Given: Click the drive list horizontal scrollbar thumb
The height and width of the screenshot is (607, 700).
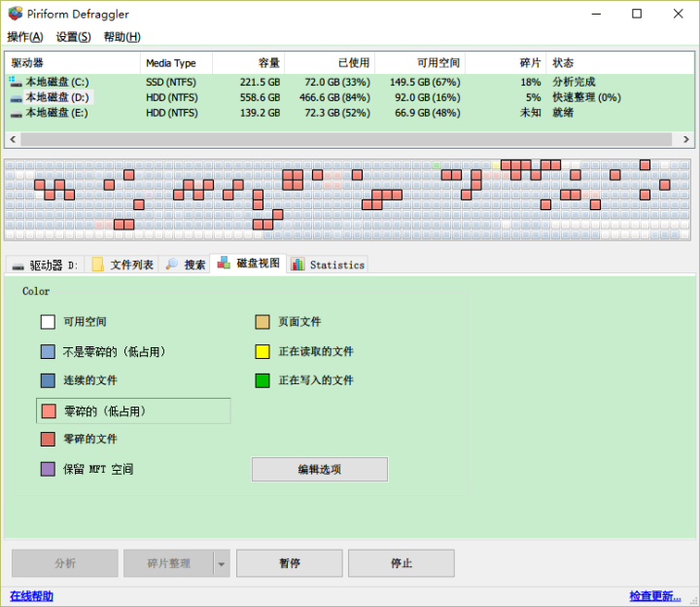Looking at the screenshot, I should (x=346, y=139).
